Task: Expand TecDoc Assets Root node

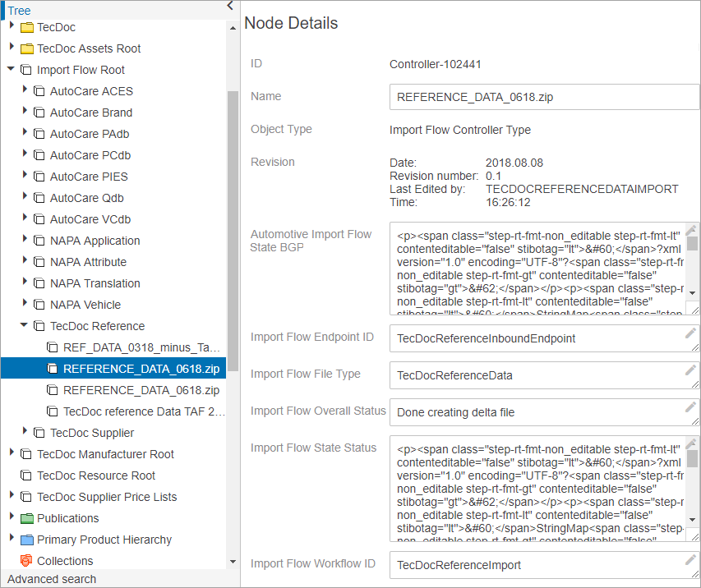Action: [x=12, y=47]
